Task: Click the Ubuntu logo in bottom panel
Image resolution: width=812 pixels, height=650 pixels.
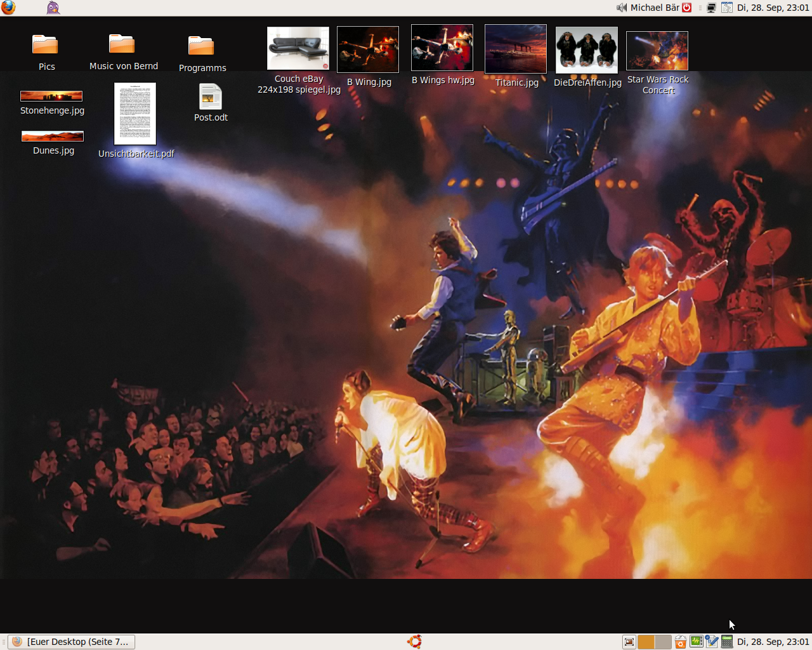Action: click(x=414, y=642)
